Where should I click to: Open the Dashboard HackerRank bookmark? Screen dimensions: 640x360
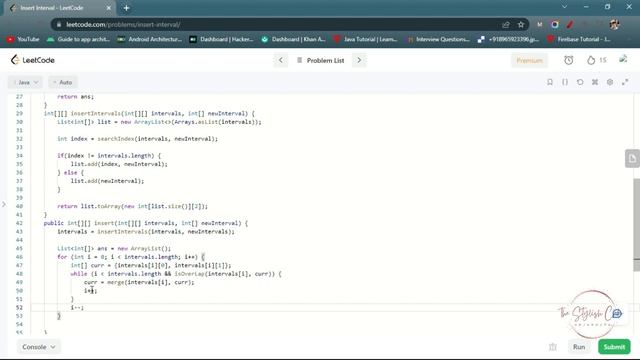(x=222, y=39)
